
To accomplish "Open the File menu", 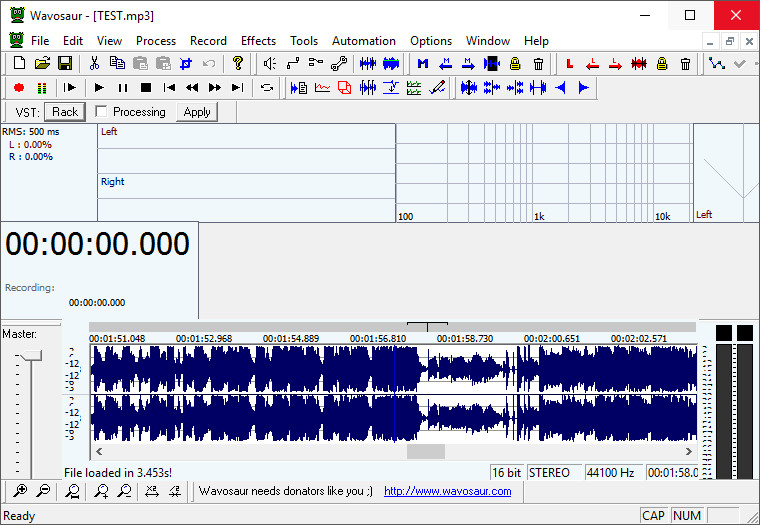I will pyautogui.click(x=40, y=41).
